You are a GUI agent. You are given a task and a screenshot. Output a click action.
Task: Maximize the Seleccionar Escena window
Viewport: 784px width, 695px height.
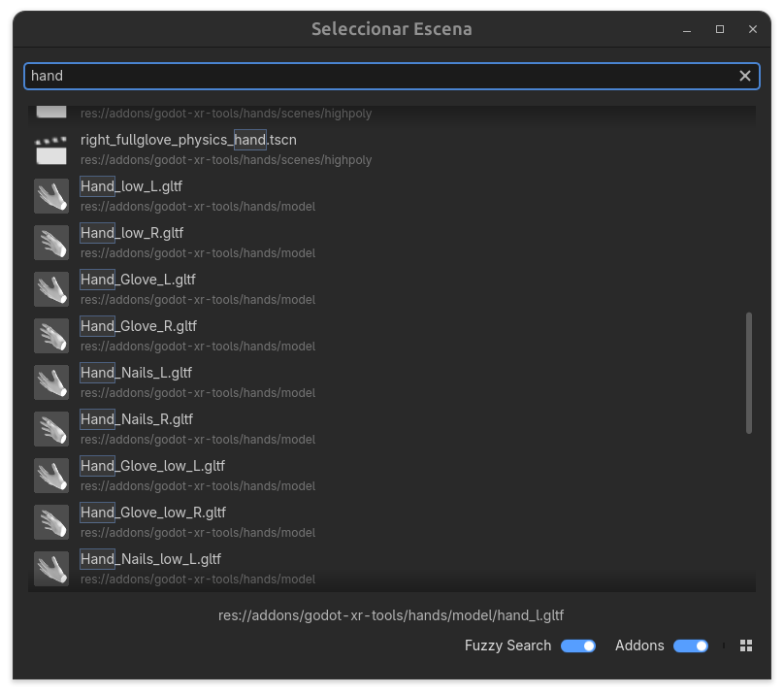[720, 29]
